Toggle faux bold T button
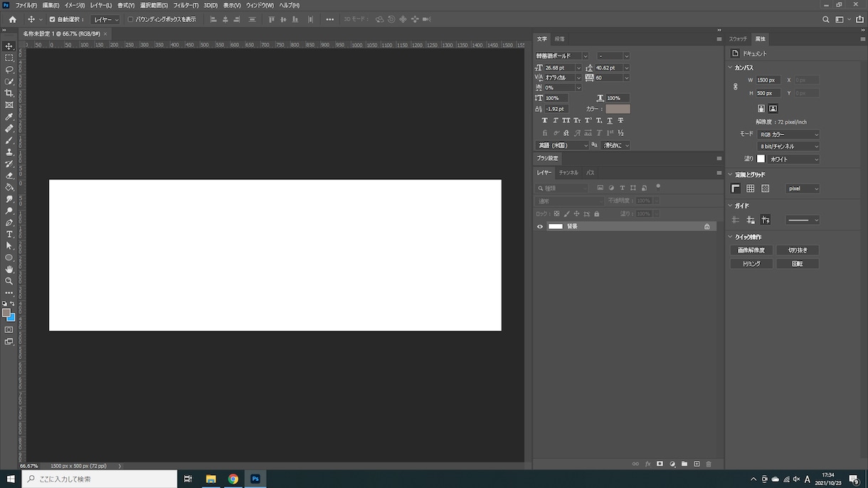The width and height of the screenshot is (868, 488). [544, 121]
